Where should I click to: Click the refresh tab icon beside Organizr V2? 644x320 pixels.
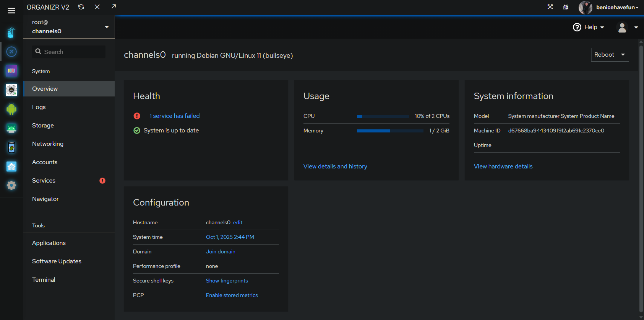click(81, 7)
